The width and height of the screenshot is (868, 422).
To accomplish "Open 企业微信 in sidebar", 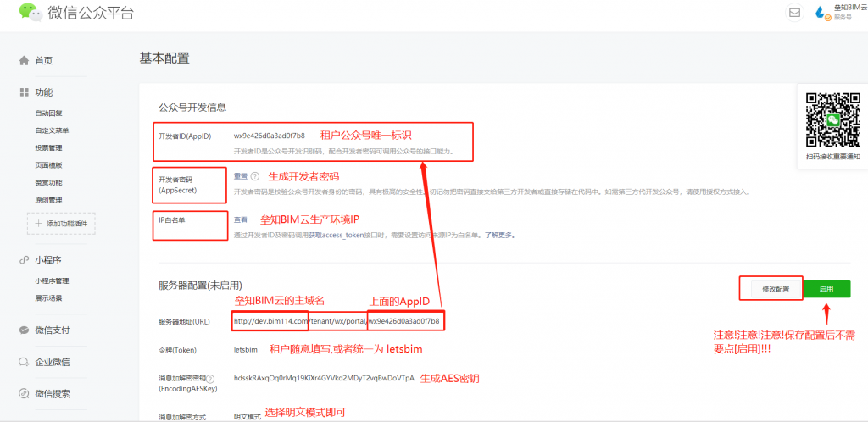I will [x=53, y=363].
